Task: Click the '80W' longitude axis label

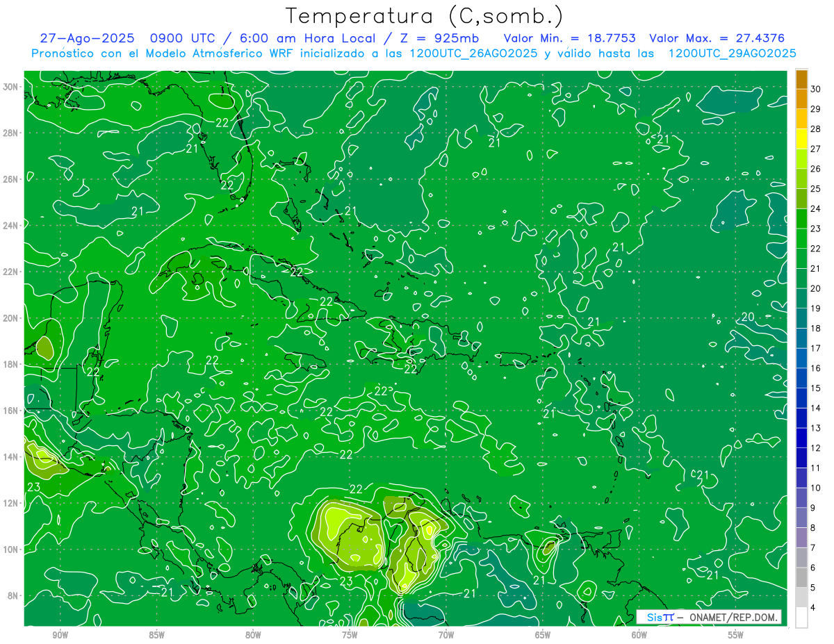Action: [253, 634]
